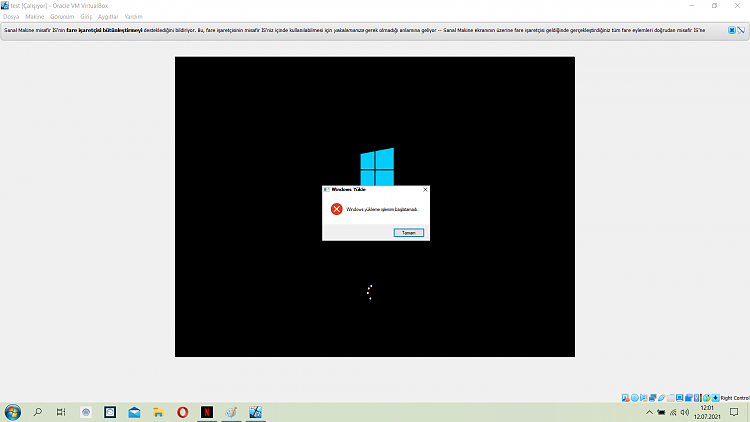The image size is (750, 422).
Task: Open the Mail app from taskbar
Action: pyautogui.click(x=134, y=412)
